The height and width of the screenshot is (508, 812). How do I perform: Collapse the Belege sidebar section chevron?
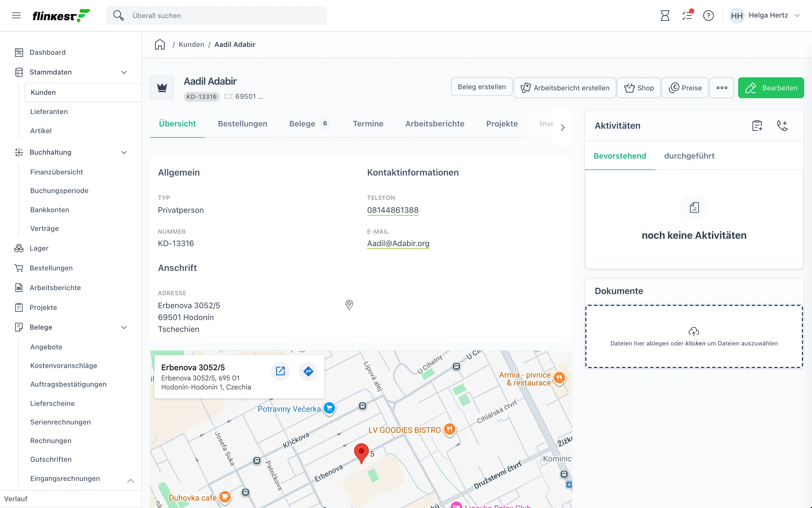pyautogui.click(x=124, y=328)
